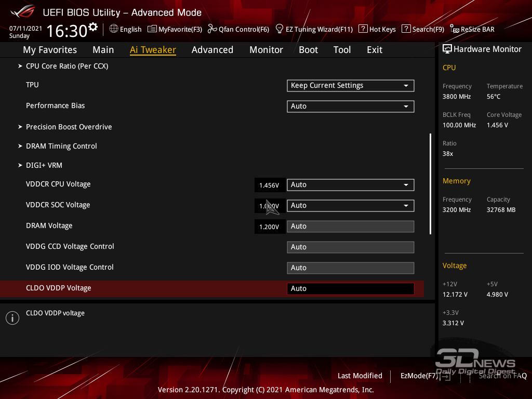The width and height of the screenshot is (532, 399).
Task: Select the CLDO VDDP Voltage label
Action: (58, 288)
